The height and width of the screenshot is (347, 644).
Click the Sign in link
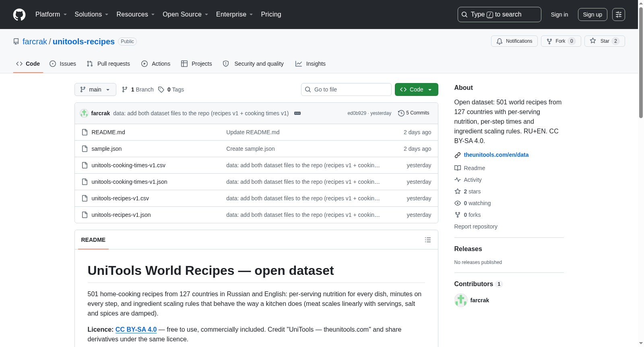click(x=559, y=15)
